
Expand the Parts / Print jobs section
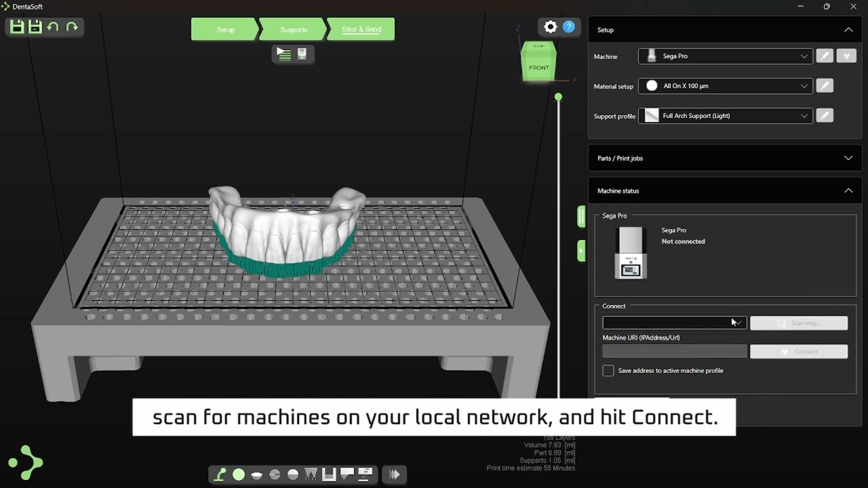click(x=848, y=158)
